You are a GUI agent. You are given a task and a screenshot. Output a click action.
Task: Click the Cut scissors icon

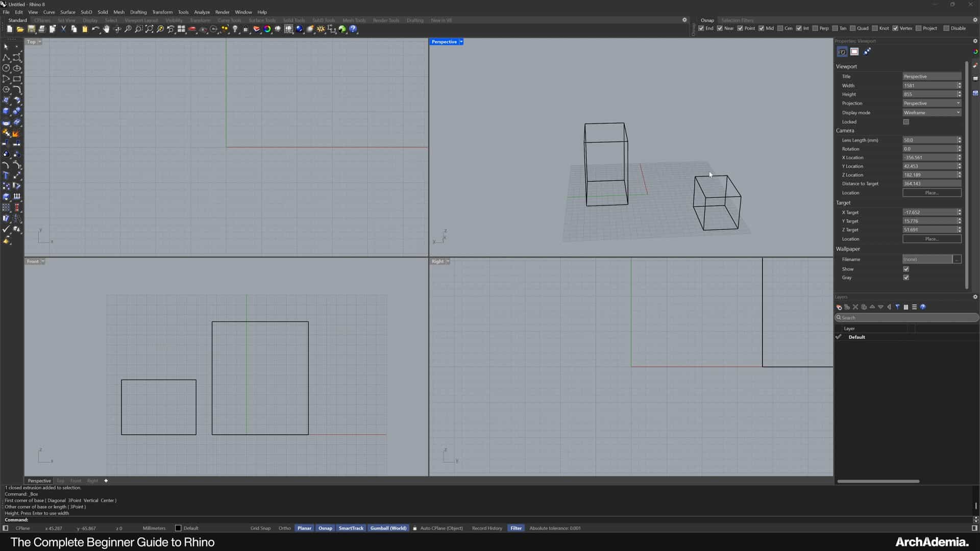(63, 29)
